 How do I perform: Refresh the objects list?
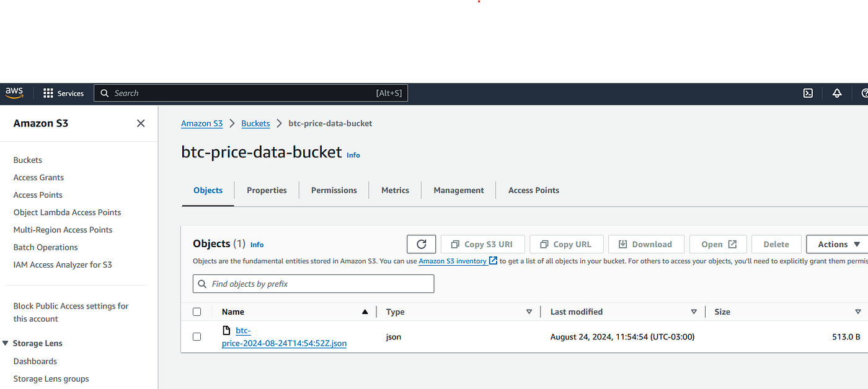pyautogui.click(x=422, y=244)
